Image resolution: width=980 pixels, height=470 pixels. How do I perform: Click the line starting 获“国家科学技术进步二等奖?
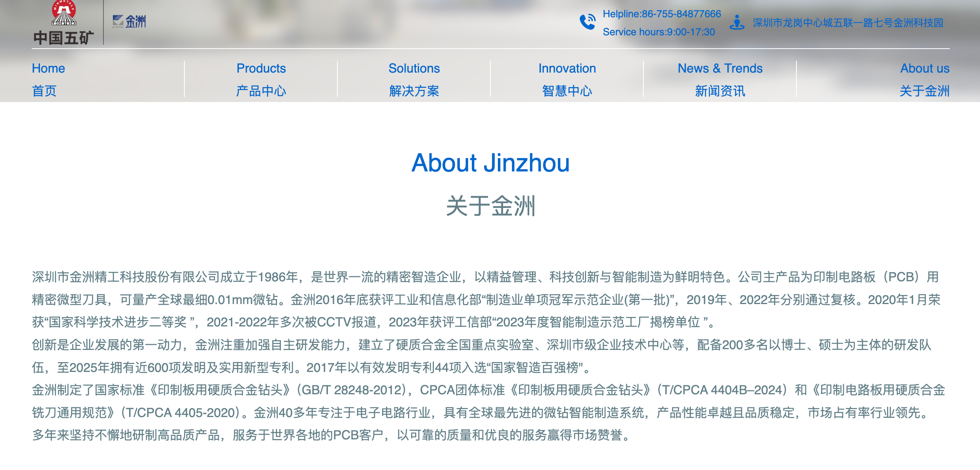pyautogui.click(x=374, y=322)
